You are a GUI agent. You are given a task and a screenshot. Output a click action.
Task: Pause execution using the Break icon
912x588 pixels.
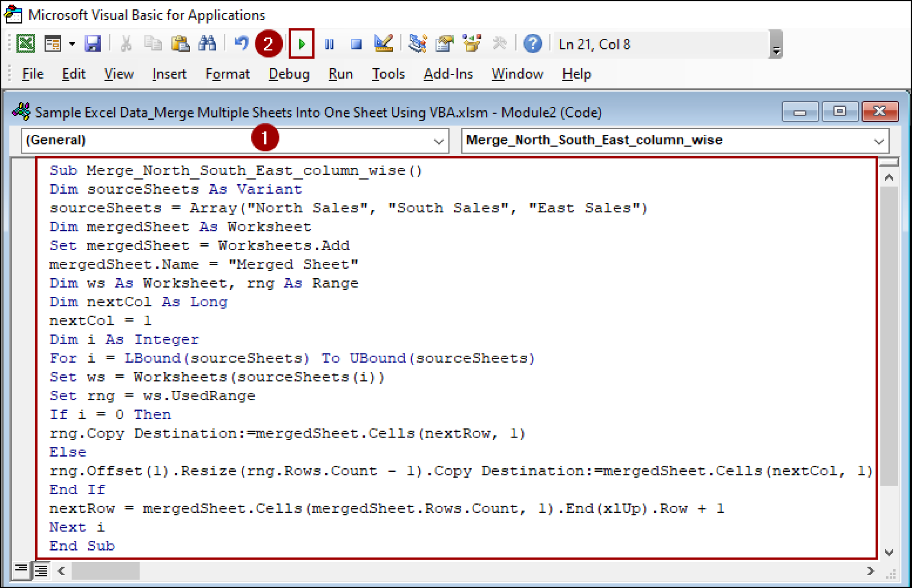coord(330,44)
